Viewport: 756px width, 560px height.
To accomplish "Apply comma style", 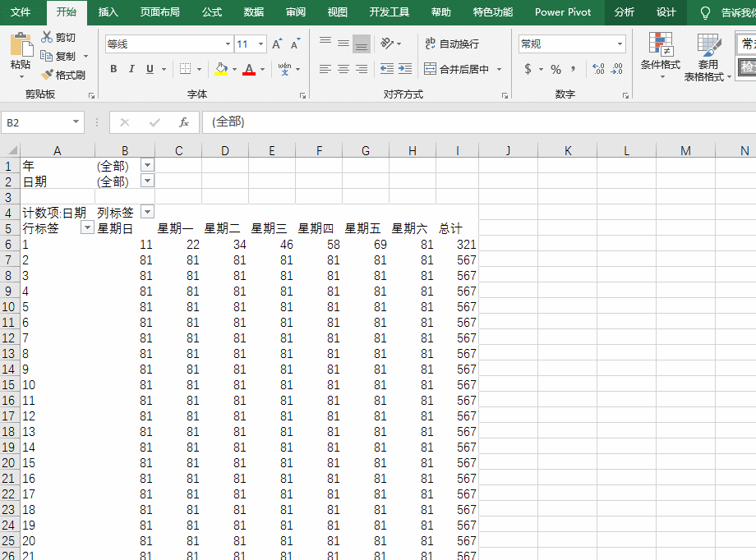I will (574, 69).
